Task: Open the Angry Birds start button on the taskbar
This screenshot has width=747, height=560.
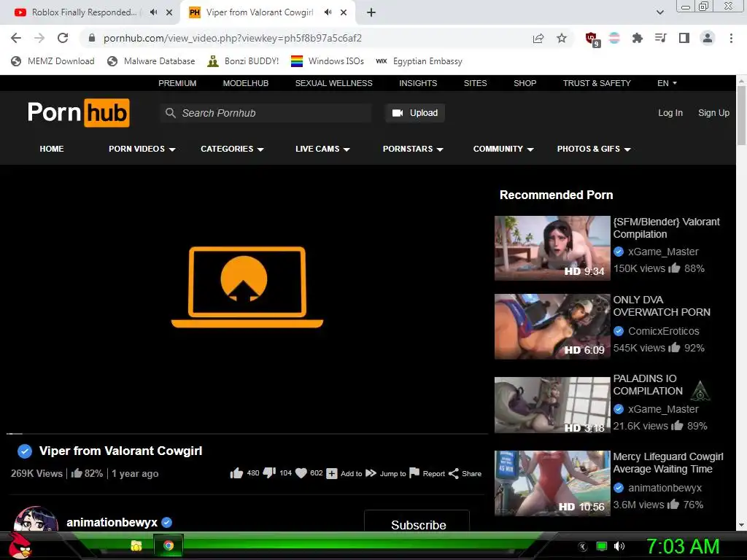Action: 20,545
